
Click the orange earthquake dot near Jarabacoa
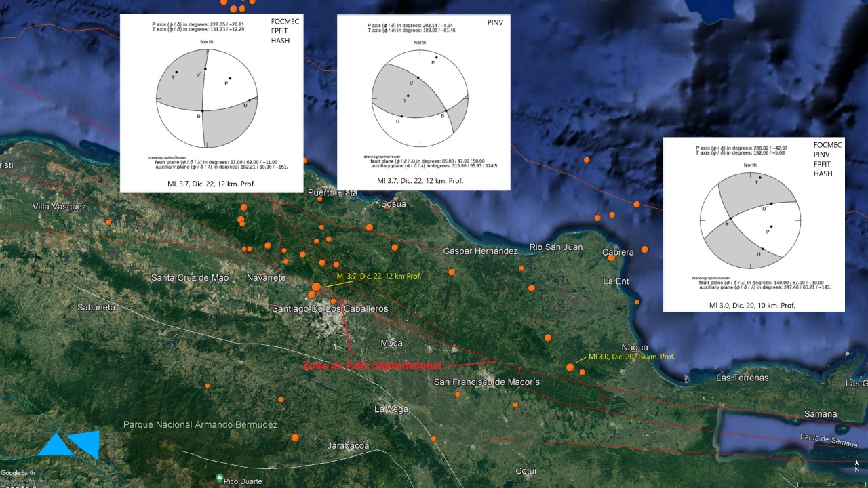295,438
